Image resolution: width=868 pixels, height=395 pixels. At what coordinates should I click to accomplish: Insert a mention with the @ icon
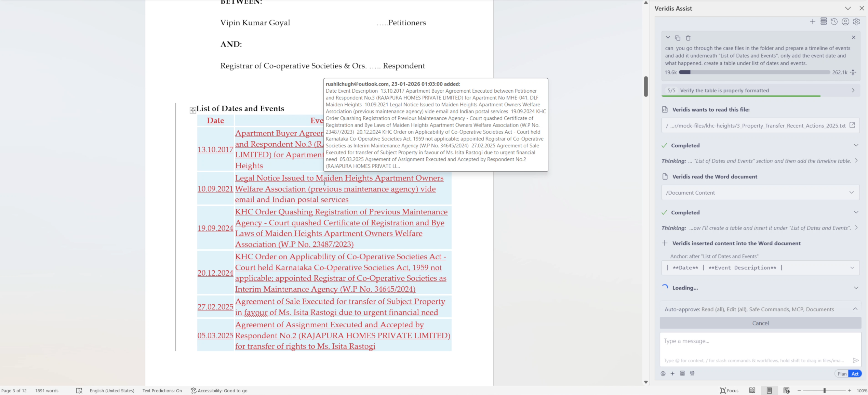(663, 373)
